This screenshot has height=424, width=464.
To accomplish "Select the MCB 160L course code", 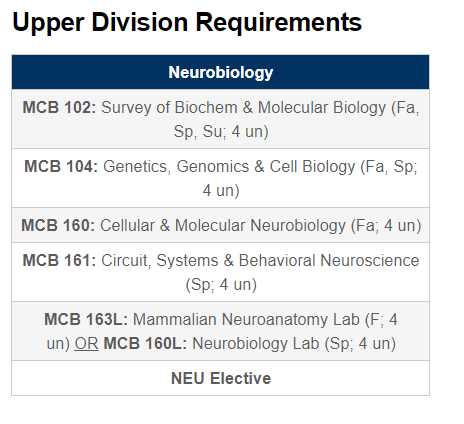I will point(145,343).
